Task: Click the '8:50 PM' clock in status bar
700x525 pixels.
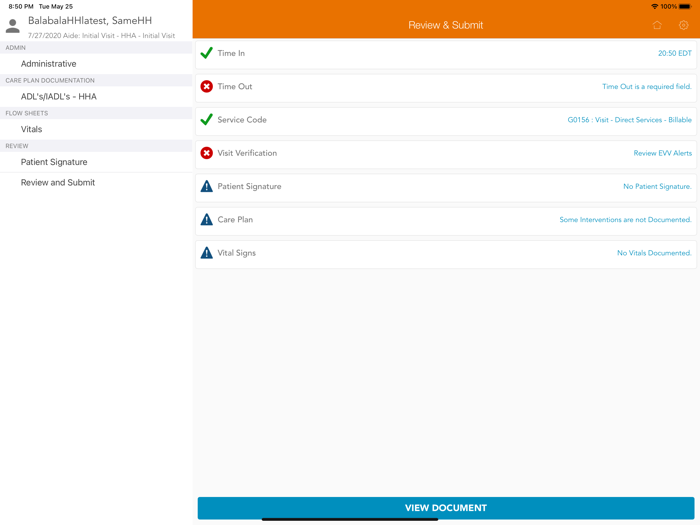Action: 21,6
